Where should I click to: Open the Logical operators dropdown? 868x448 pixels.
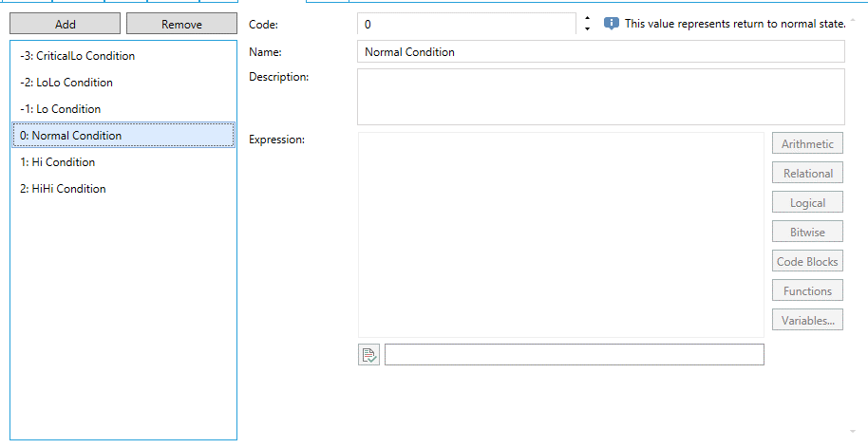point(807,203)
